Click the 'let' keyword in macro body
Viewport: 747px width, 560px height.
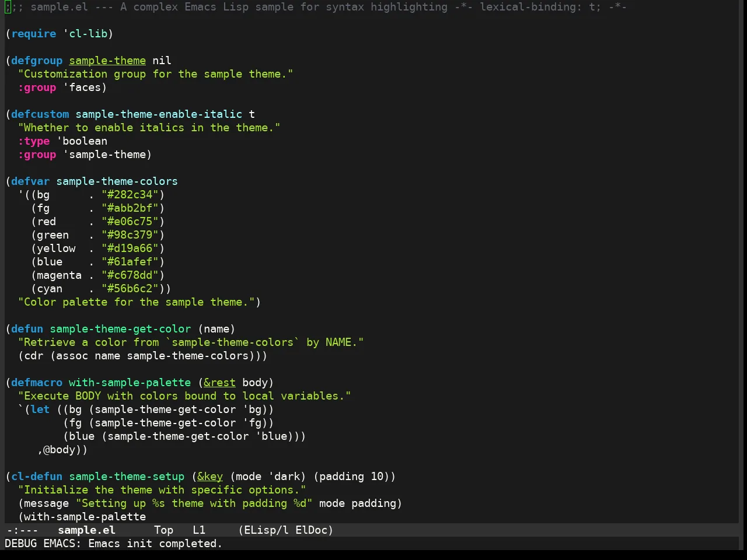[x=40, y=409]
